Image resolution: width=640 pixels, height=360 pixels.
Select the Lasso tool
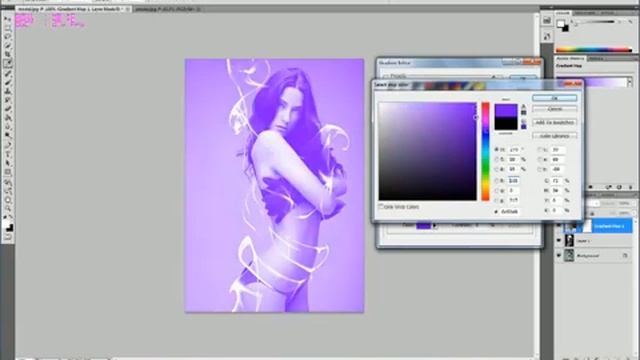(8, 36)
